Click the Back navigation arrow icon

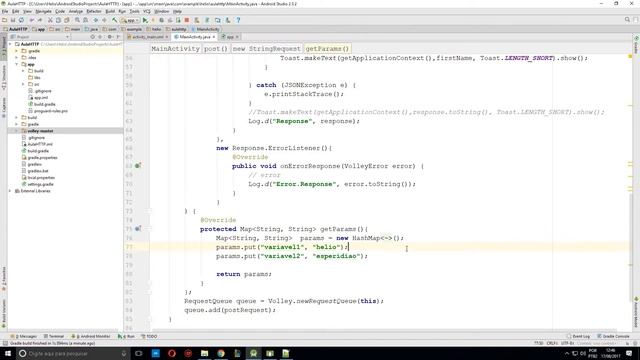96,20
